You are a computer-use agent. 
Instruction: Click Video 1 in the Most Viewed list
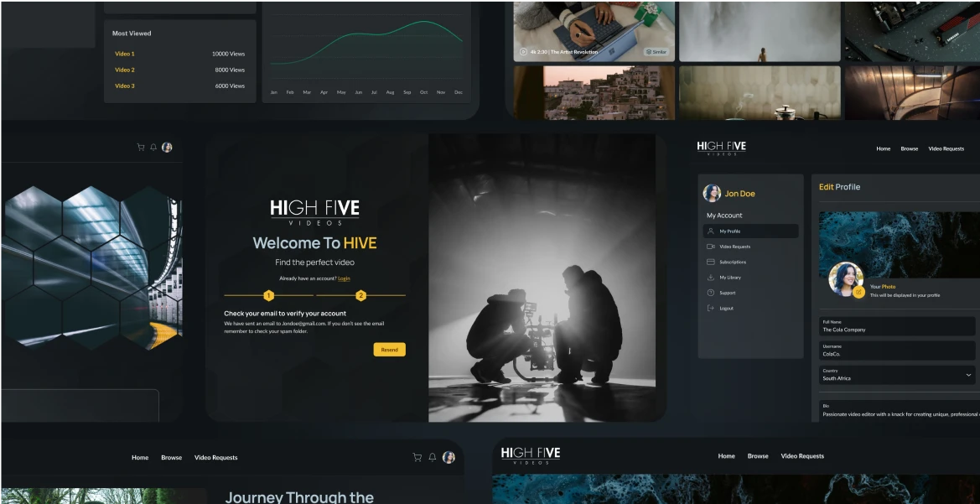[125, 54]
